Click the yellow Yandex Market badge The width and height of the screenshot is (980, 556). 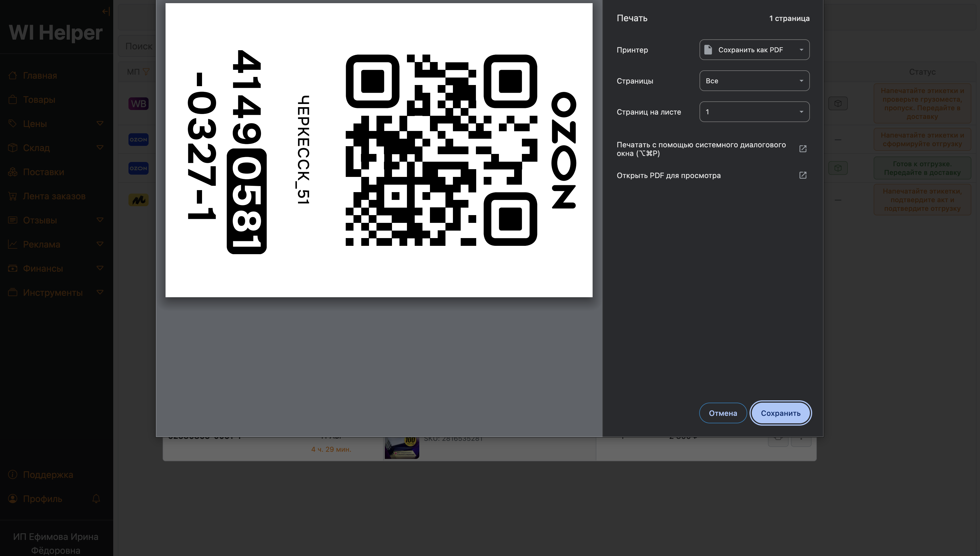[138, 200]
